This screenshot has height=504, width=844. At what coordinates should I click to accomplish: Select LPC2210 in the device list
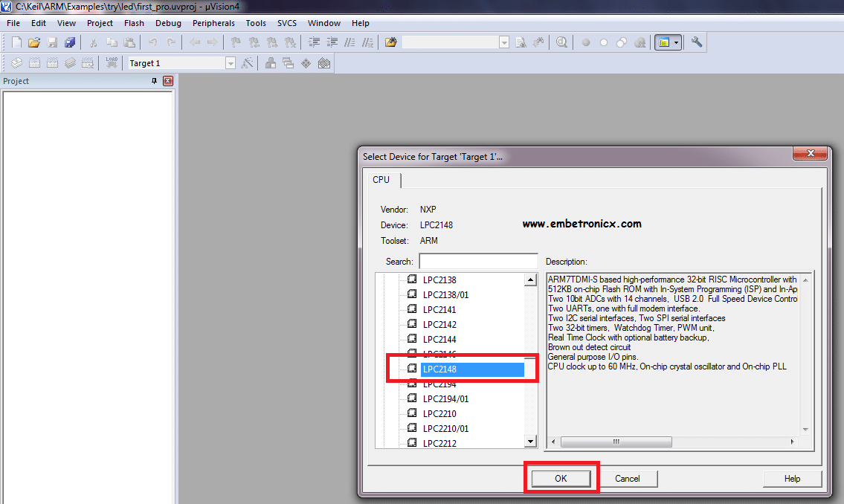(x=439, y=413)
